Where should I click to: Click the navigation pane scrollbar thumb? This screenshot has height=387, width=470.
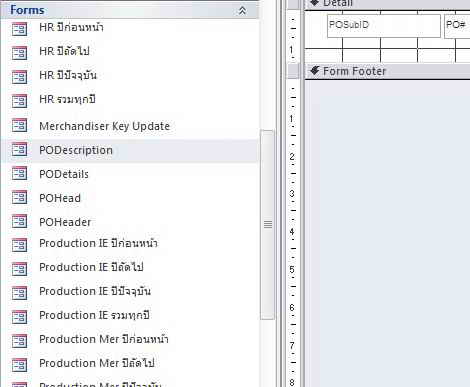pos(267,225)
